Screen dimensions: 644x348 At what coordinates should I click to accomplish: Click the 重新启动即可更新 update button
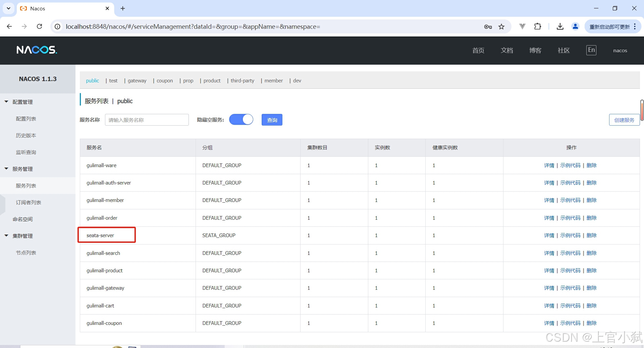(x=609, y=27)
